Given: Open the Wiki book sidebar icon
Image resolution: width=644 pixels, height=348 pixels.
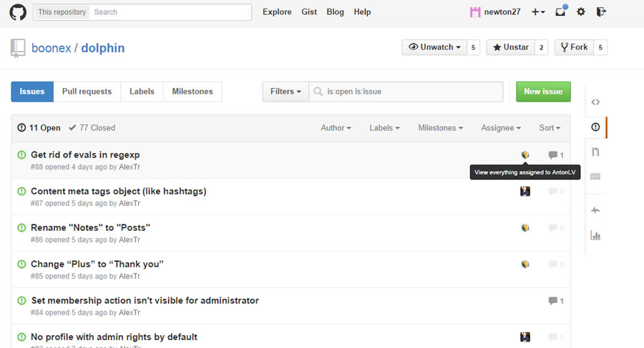Looking at the screenshot, I should pos(595,177).
